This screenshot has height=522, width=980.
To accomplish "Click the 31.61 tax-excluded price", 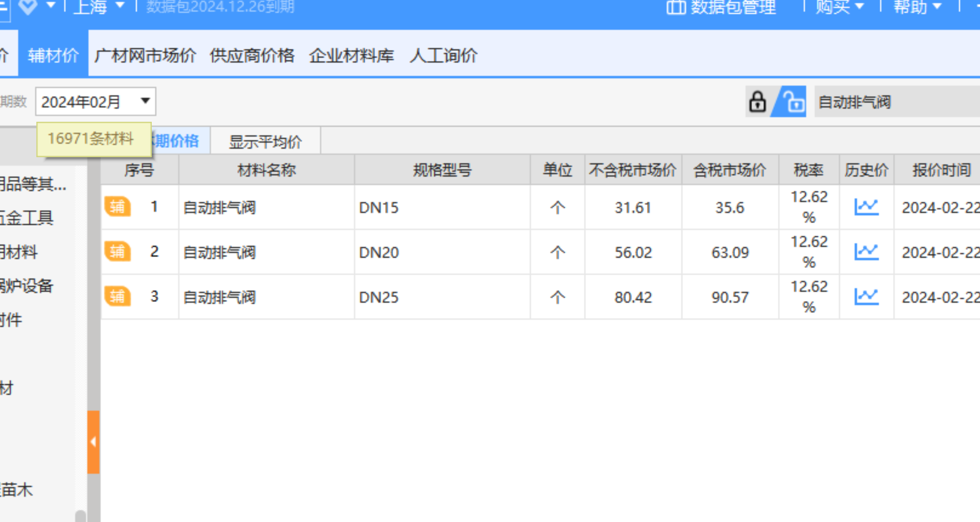I will click(633, 208).
